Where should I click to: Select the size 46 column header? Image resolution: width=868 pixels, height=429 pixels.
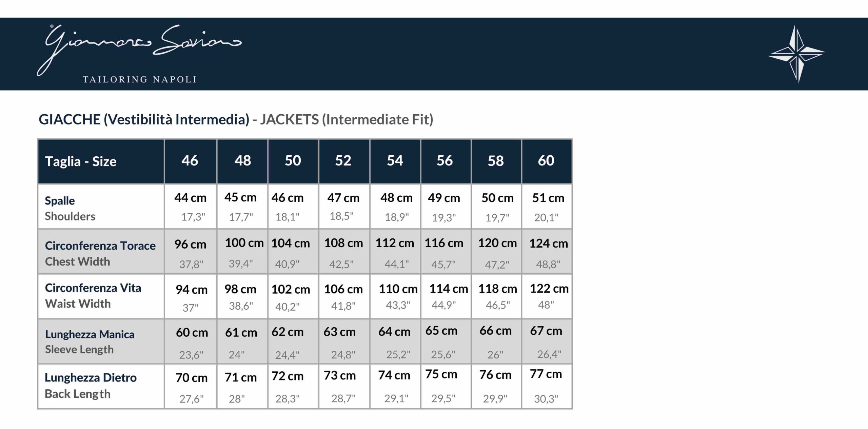pyautogui.click(x=190, y=161)
